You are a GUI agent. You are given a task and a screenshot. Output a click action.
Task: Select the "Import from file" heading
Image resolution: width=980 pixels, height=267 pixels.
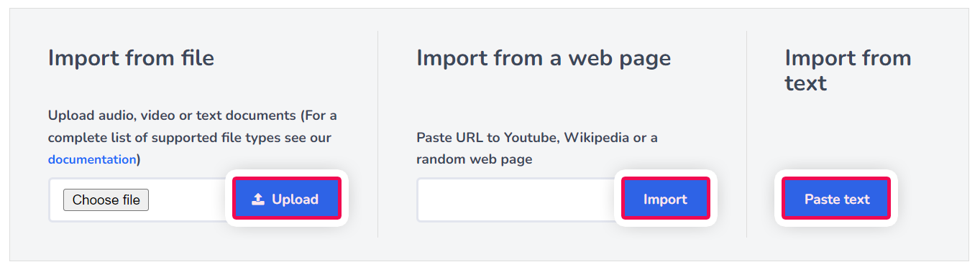pyautogui.click(x=131, y=57)
